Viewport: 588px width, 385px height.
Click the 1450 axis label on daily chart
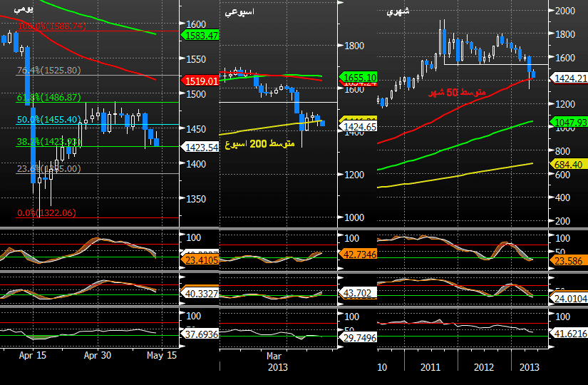click(x=196, y=129)
